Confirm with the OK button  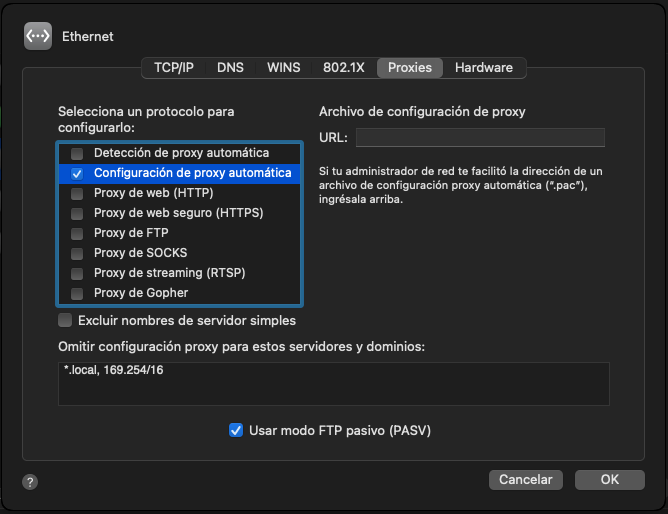coord(609,480)
